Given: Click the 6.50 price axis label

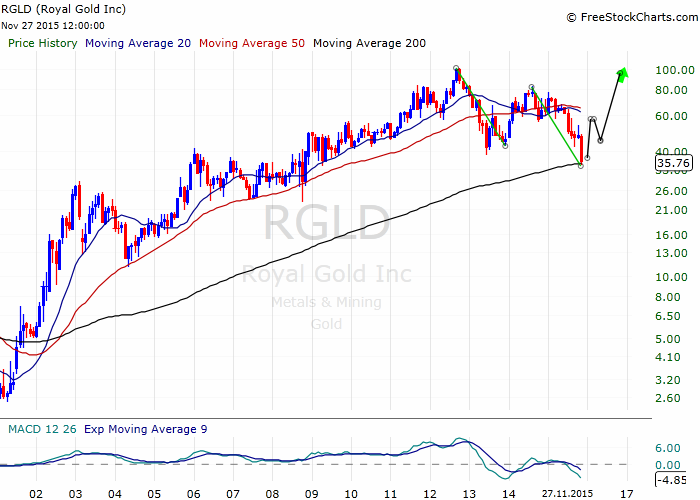Looking at the screenshot, I should 668,316.
